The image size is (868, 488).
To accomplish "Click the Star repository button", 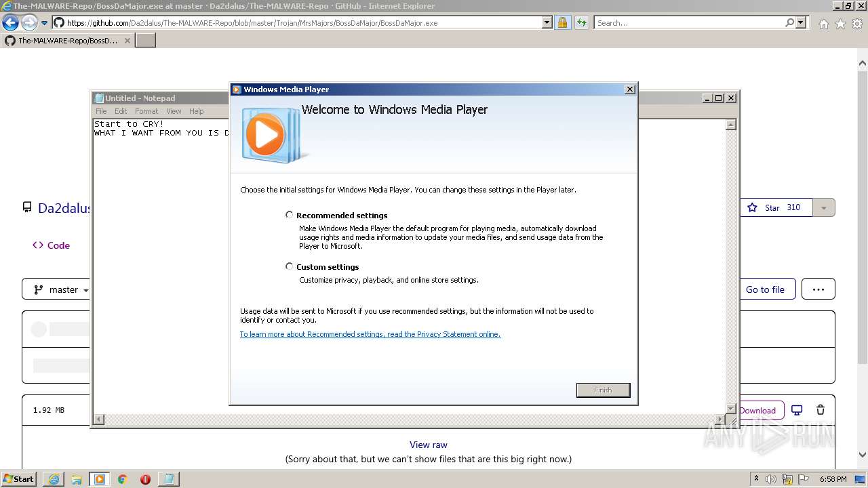I will pos(776,207).
